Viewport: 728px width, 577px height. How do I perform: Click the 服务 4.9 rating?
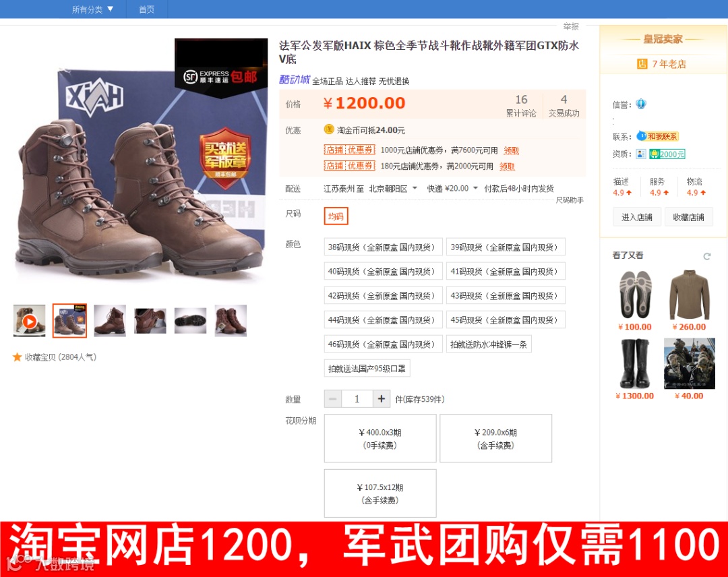point(659,187)
